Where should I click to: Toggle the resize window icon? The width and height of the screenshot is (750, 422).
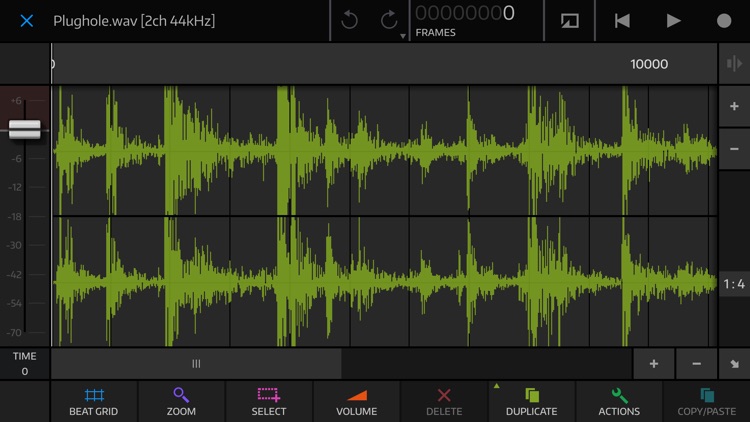pyautogui.click(x=569, y=21)
